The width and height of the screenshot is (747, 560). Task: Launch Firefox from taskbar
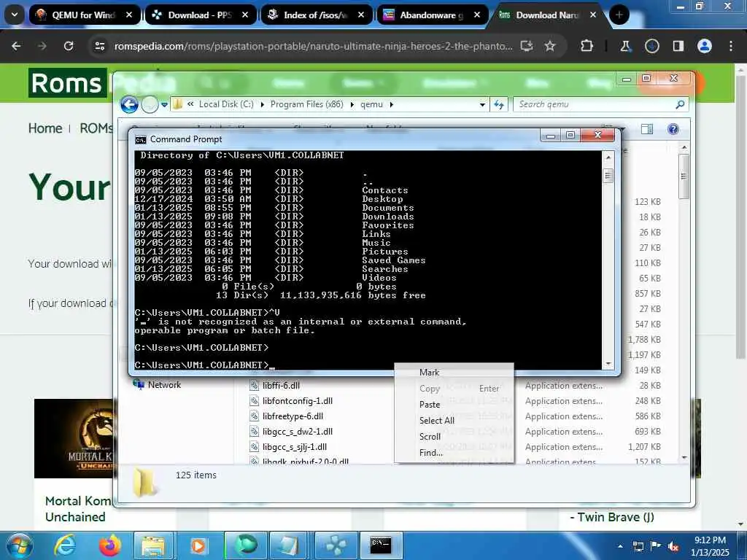coord(109,545)
